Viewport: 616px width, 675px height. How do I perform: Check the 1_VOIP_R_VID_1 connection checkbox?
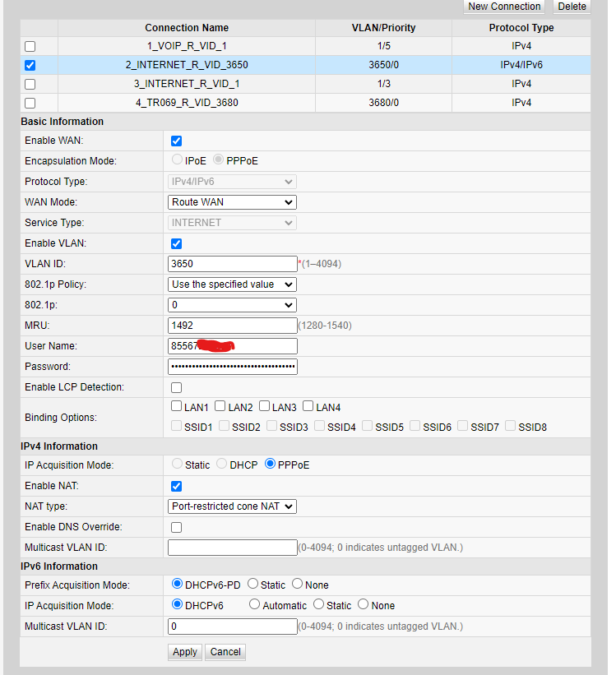[30, 47]
